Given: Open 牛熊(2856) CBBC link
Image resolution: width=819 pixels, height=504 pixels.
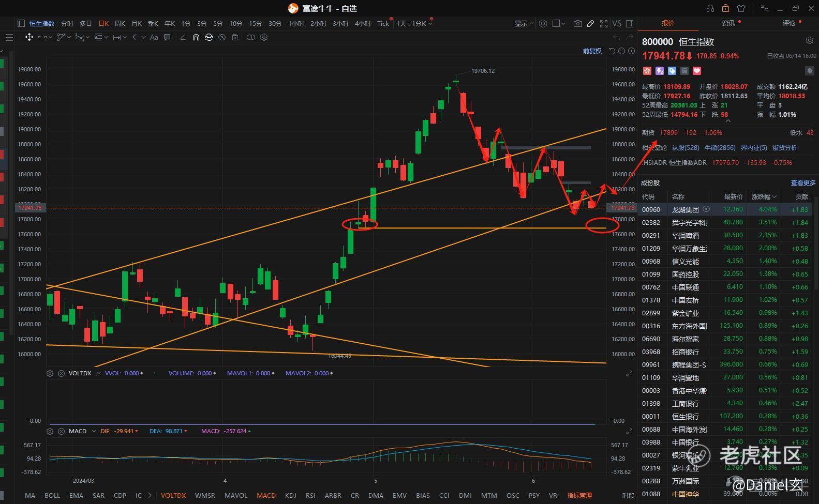Looking at the screenshot, I should point(720,147).
